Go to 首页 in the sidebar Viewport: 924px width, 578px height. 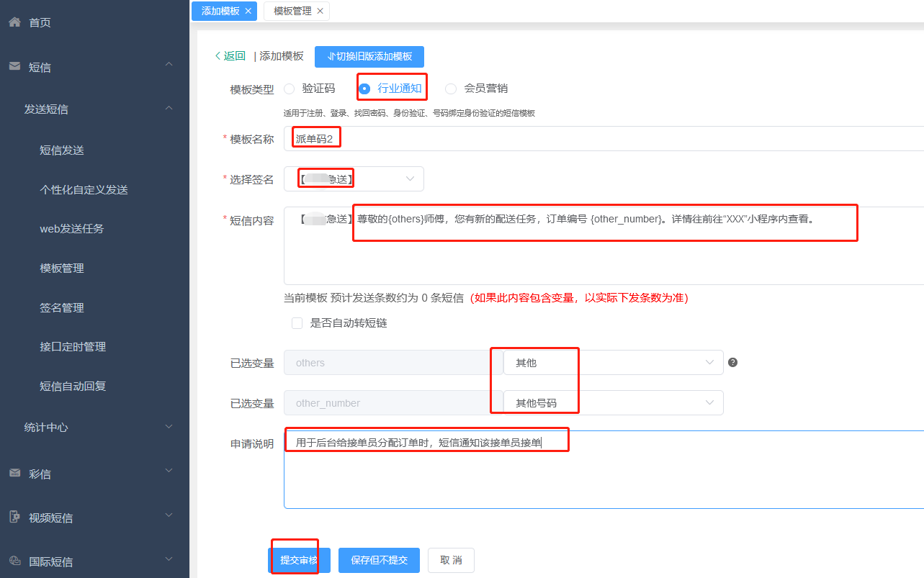40,23
